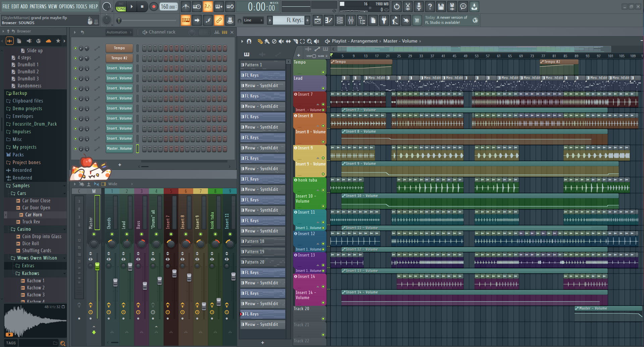
Task: Open the channel rack options menu arrow
Action: tap(75, 32)
